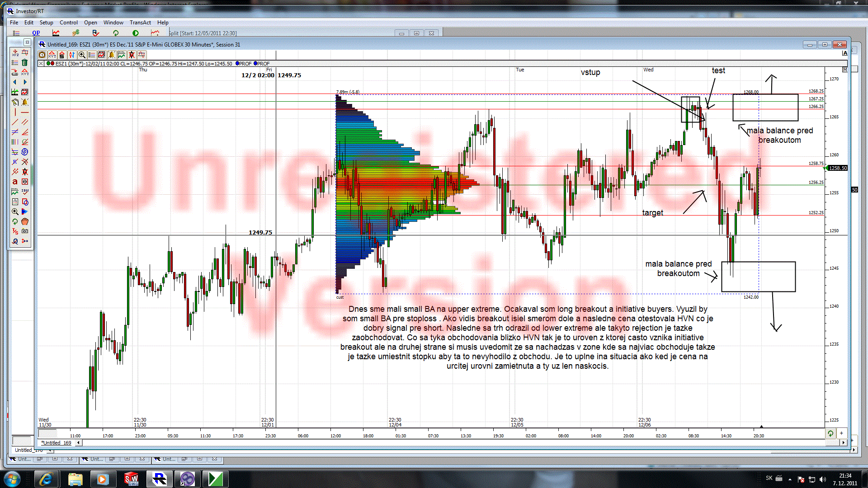Click the red-green ESZ1 instrument indicator dots
868x488 pixels.
[50, 64]
